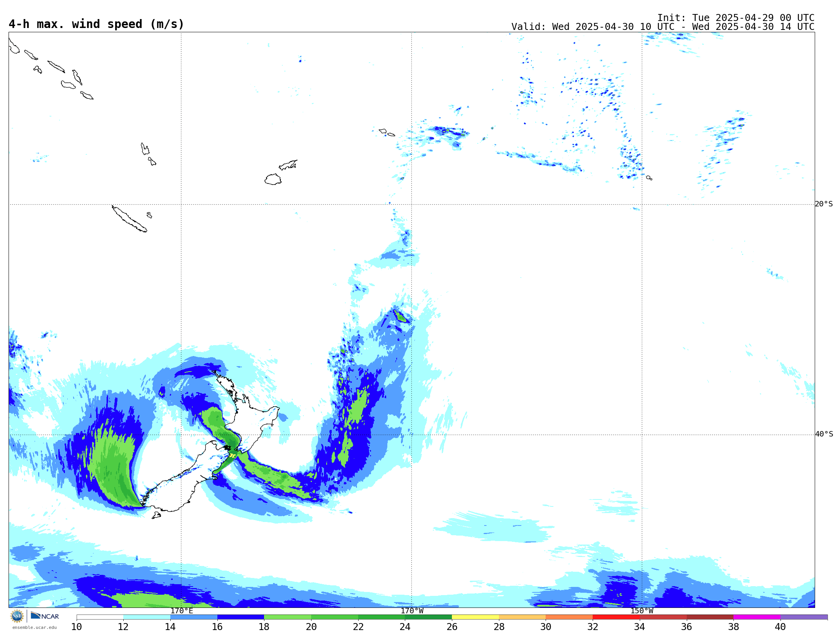The image size is (840, 632).
Task: Click the light orange 28–30 colorbar swatch
Action: click(x=522, y=617)
